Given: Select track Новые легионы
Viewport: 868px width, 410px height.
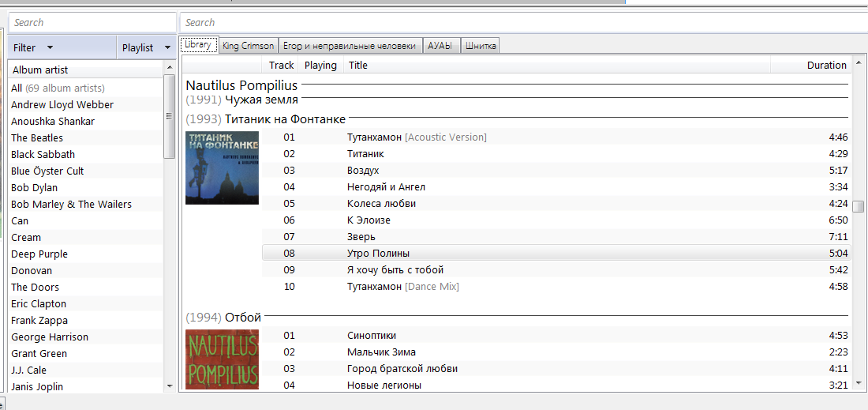Looking at the screenshot, I should pos(556,385).
